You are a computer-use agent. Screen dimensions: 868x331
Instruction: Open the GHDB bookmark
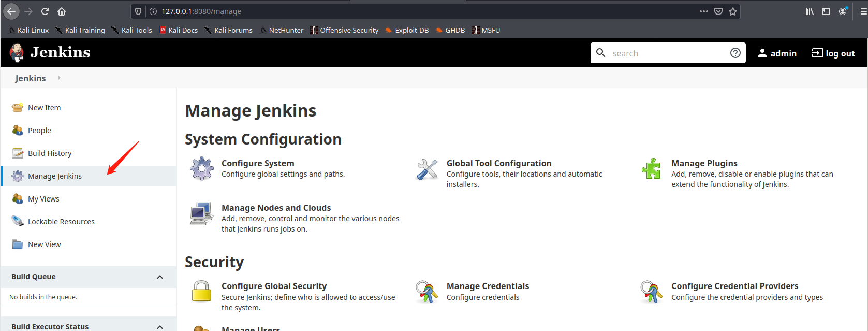[x=450, y=30]
